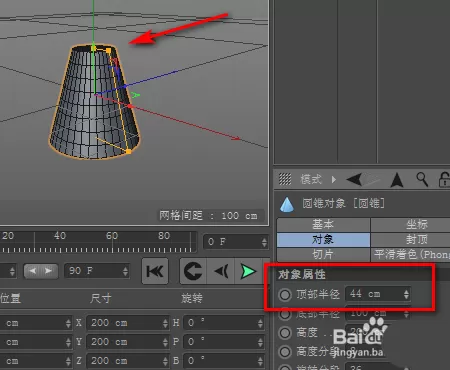Click the green play forward button
The width and height of the screenshot is (450, 370).
248,271
